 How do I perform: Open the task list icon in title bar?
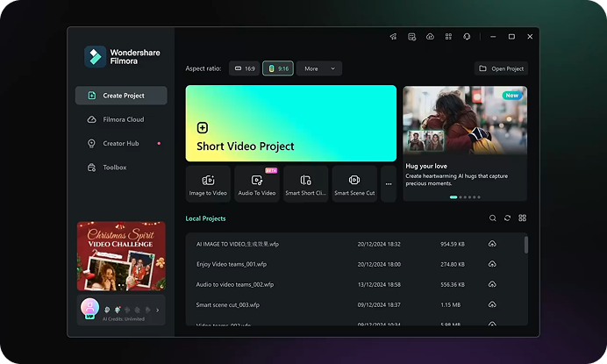pos(412,37)
